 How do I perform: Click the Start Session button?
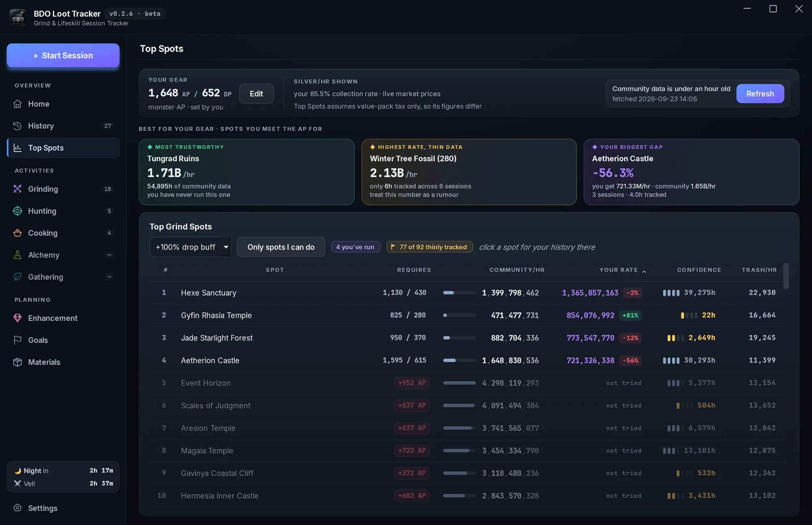(63, 55)
